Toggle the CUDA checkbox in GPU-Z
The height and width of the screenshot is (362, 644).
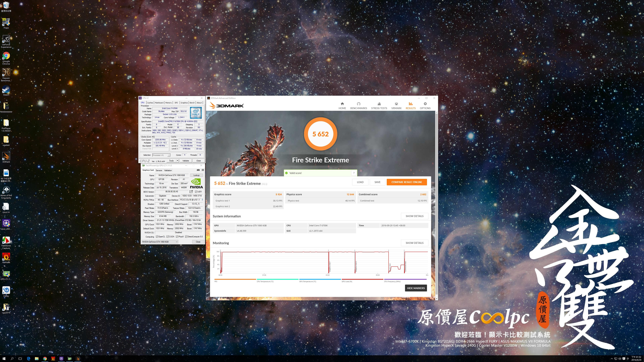(168, 237)
